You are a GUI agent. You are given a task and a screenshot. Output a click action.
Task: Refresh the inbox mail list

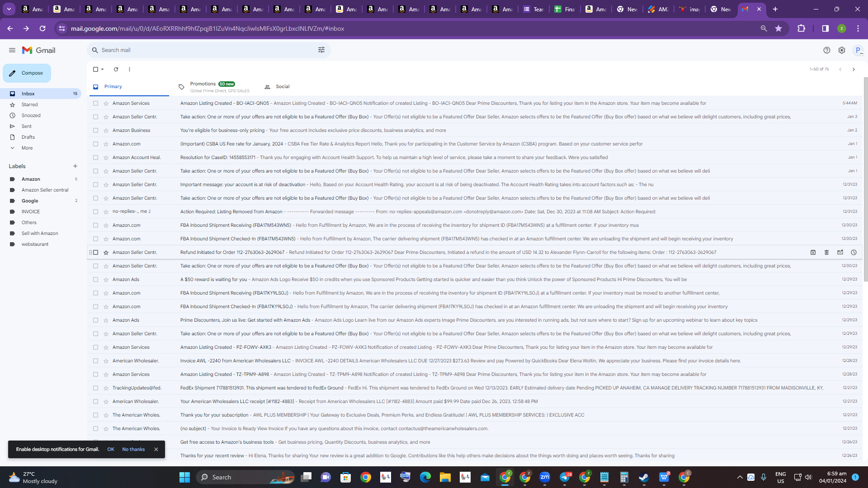click(x=116, y=69)
